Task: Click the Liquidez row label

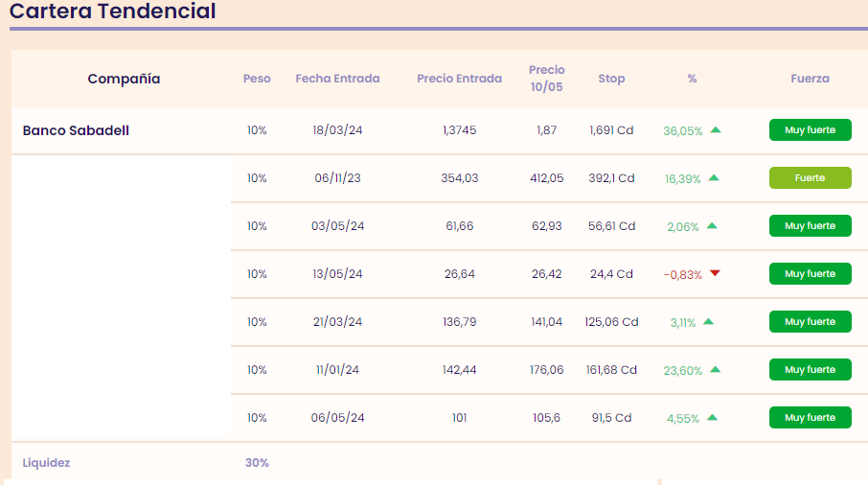Action: (x=46, y=463)
